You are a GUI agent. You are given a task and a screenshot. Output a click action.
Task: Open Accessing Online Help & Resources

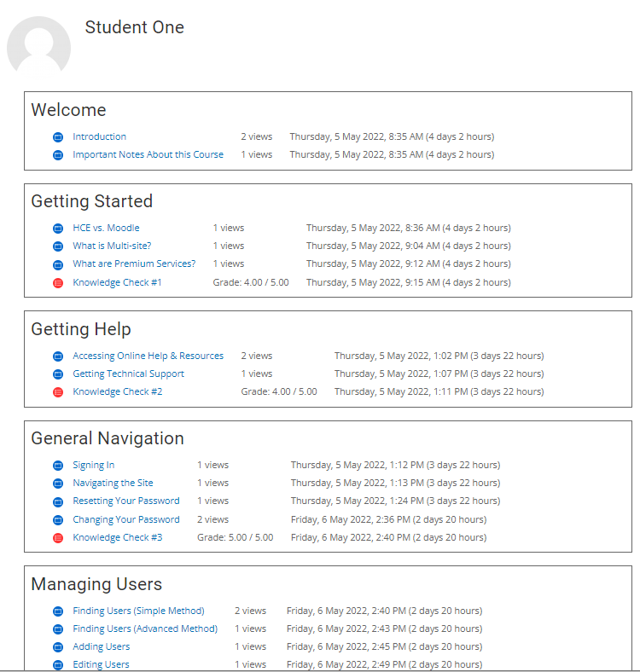click(148, 356)
